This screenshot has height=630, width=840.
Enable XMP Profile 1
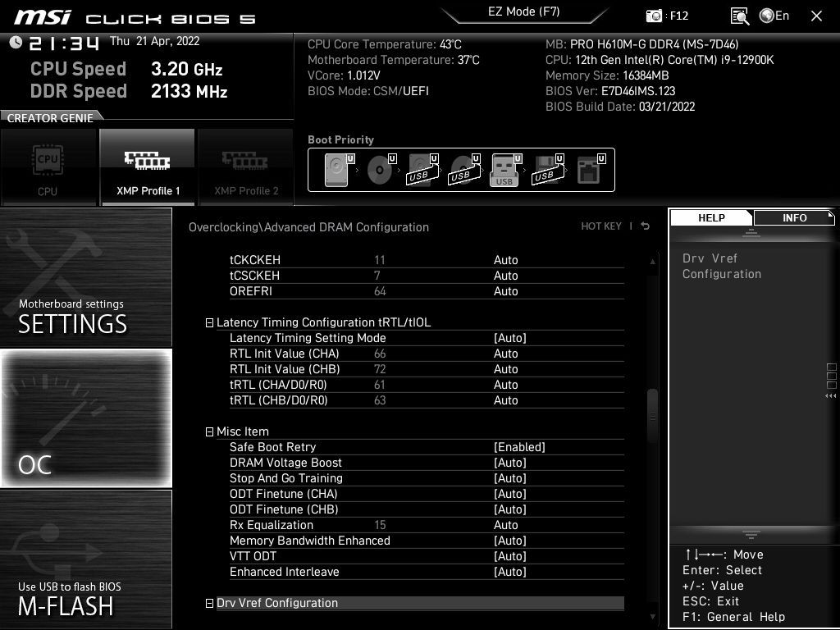click(x=148, y=167)
